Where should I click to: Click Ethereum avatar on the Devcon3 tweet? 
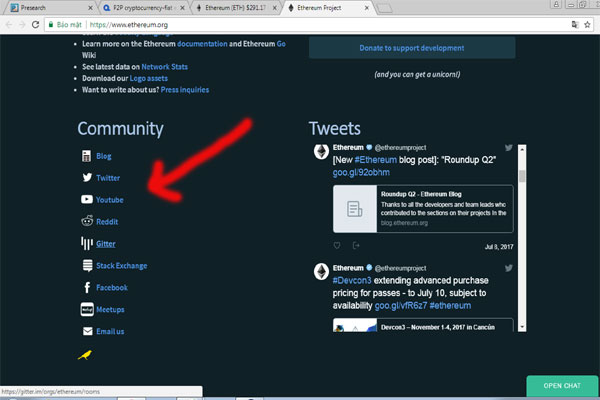coord(321,272)
